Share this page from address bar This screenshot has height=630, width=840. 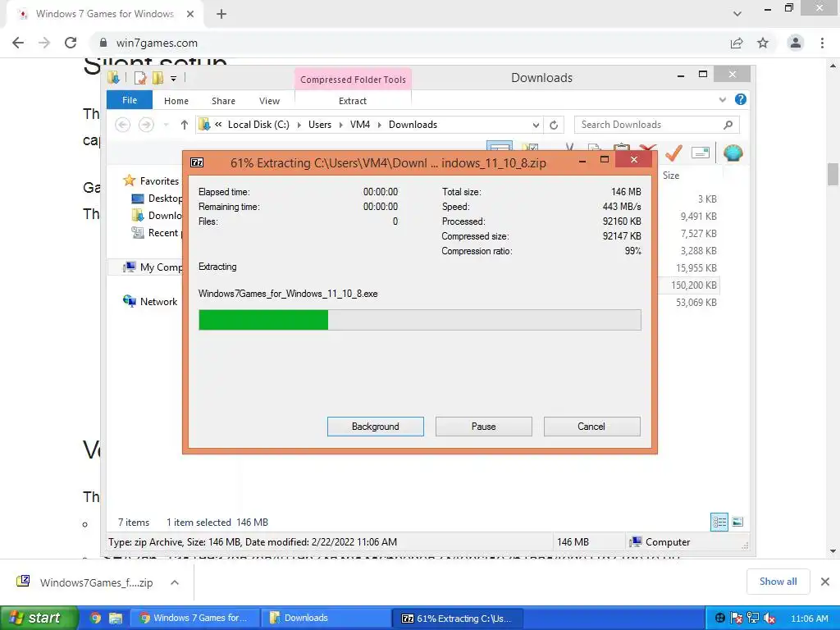tap(737, 43)
